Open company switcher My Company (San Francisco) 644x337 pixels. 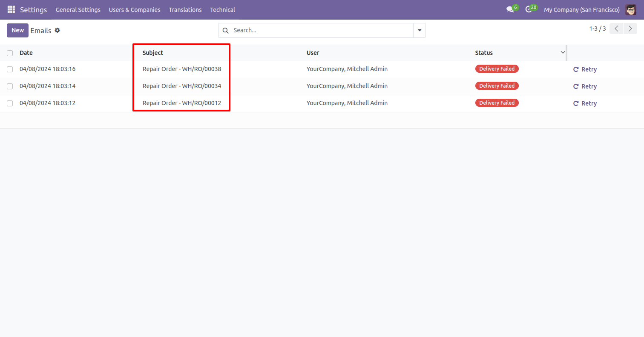581,9
